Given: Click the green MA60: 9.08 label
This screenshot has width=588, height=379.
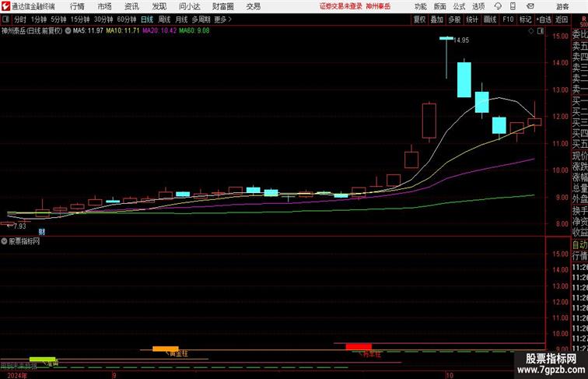Looking at the screenshot, I should (194, 31).
